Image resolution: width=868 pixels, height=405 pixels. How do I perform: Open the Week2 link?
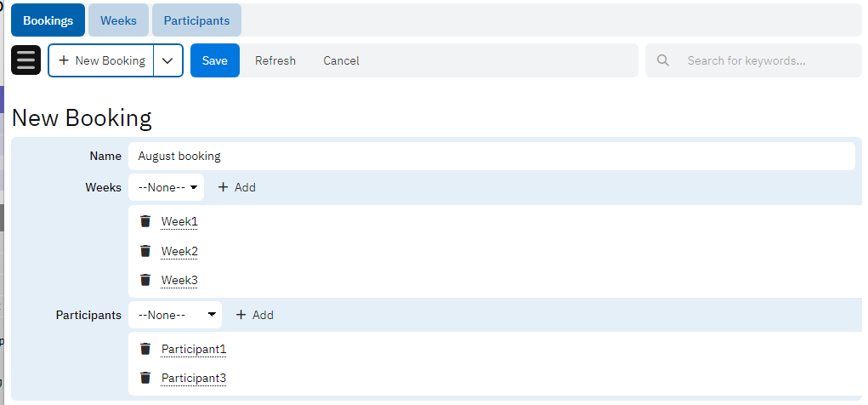point(179,251)
